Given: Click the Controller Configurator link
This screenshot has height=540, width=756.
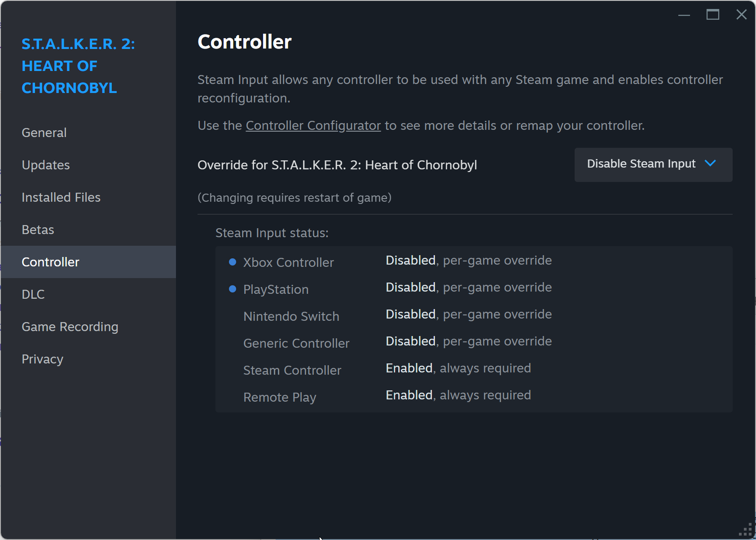Looking at the screenshot, I should coord(313,125).
